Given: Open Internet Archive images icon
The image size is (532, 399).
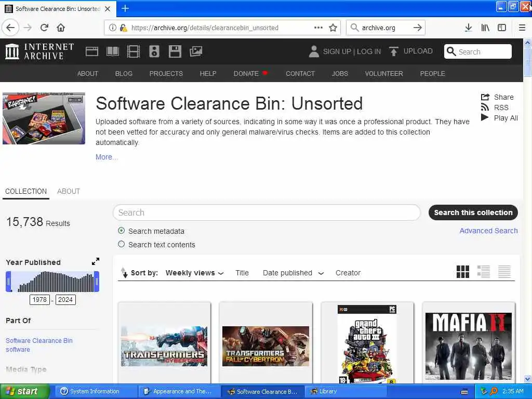Looking at the screenshot, I should (x=196, y=51).
